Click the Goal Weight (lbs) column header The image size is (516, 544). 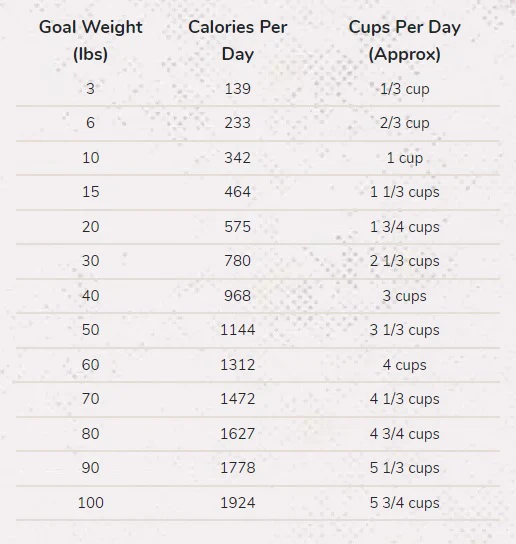(x=91, y=41)
